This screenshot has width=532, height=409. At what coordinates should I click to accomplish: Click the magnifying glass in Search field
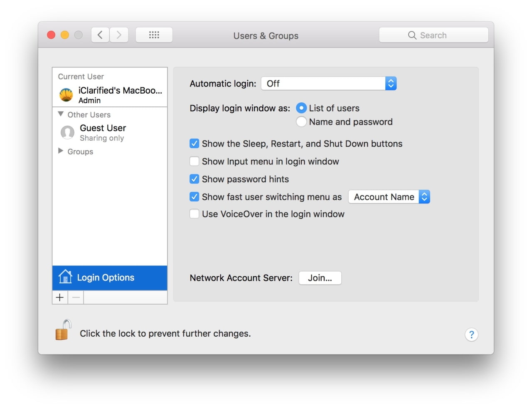tap(411, 35)
